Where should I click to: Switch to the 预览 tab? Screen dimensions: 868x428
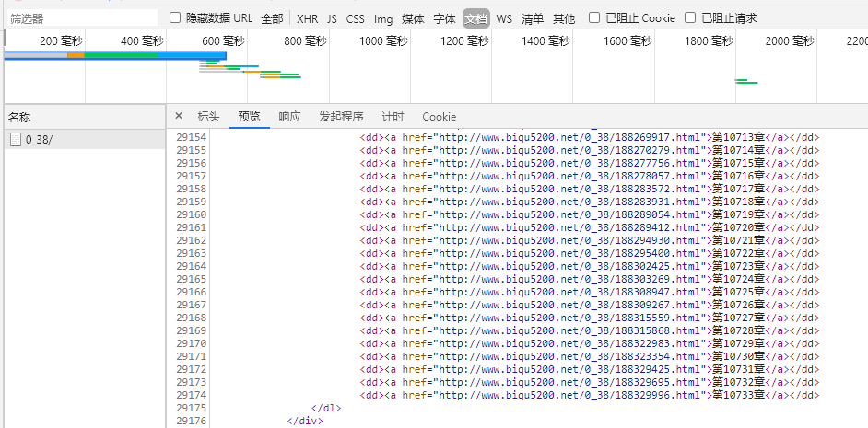[x=249, y=117]
